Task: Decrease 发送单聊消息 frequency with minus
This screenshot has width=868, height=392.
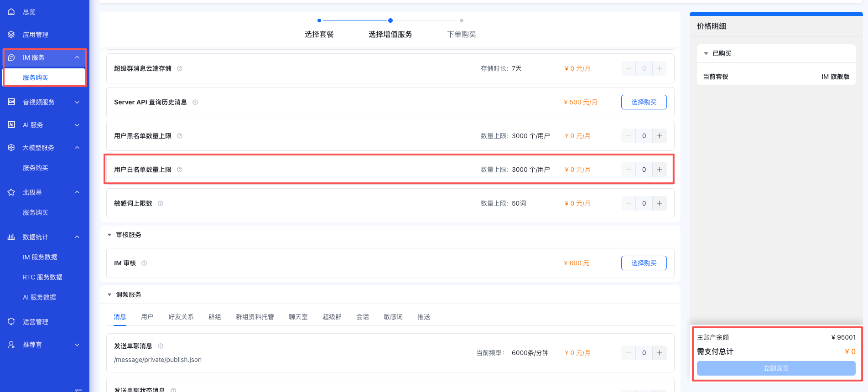Action: point(629,353)
